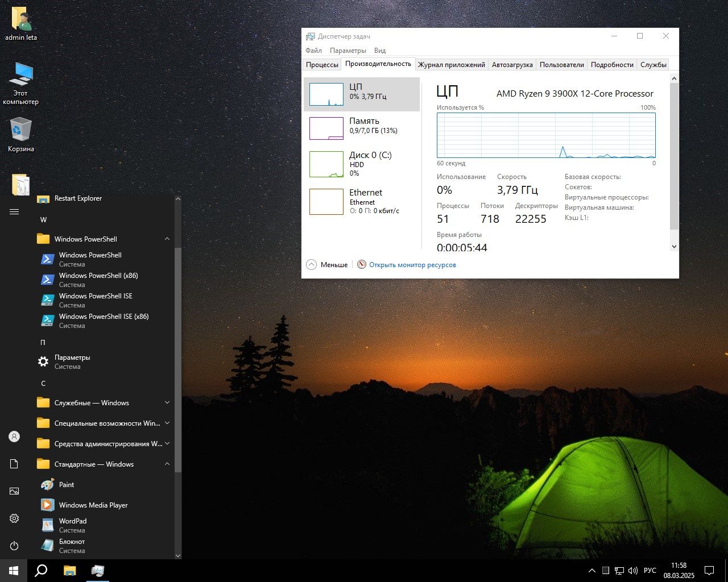Switch to Процессы tab
The width and height of the screenshot is (728, 582).
(x=322, y=65)
